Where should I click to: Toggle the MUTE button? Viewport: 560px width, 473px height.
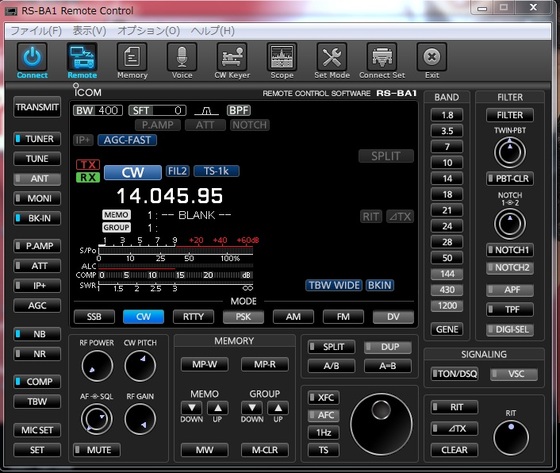[x=97, y=450]
